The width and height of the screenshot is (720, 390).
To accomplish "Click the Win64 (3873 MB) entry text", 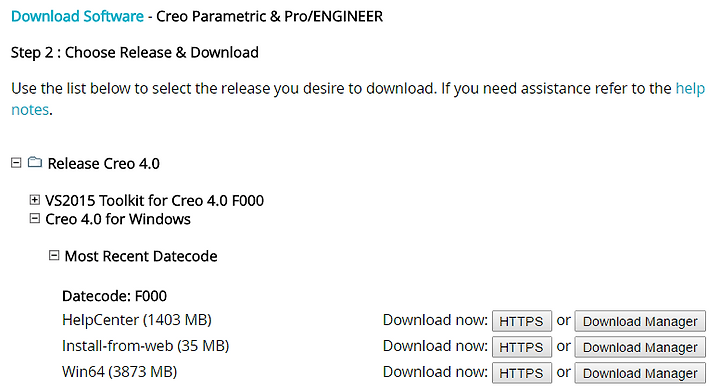I will 119,372.
